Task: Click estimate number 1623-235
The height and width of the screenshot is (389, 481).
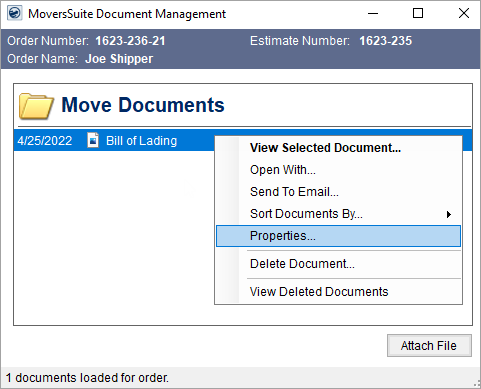Action: click(x=385, y=41)
